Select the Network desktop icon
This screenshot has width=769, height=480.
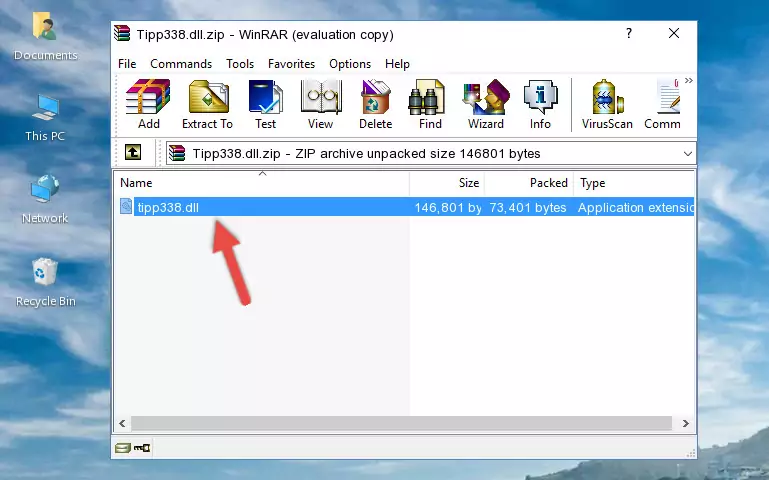pos(45,199)
